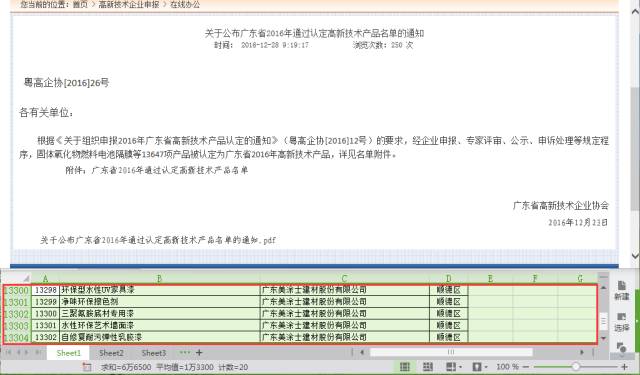Switch to normal view using the status bar icon
This screenshot has width=640, height=375.
click(x=404, y=367)
